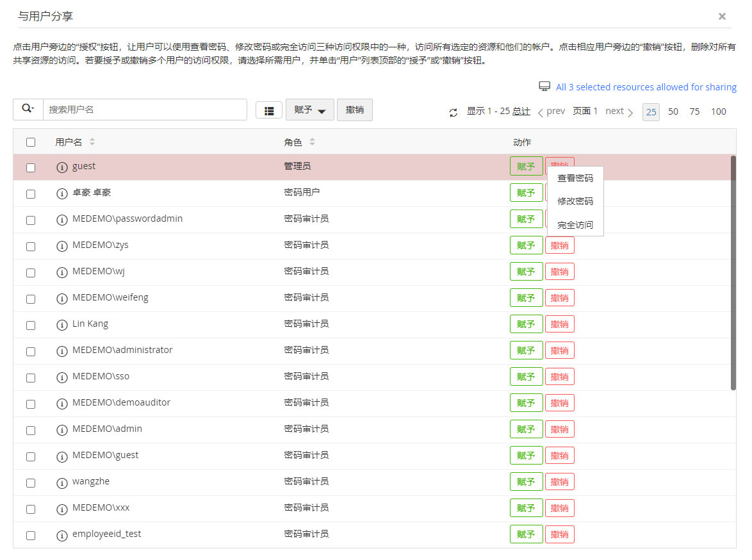This screenshot has width=752, height=560.
Task: Click info icon beside MEDEMO\zys
Action: (x=62, y=246)
